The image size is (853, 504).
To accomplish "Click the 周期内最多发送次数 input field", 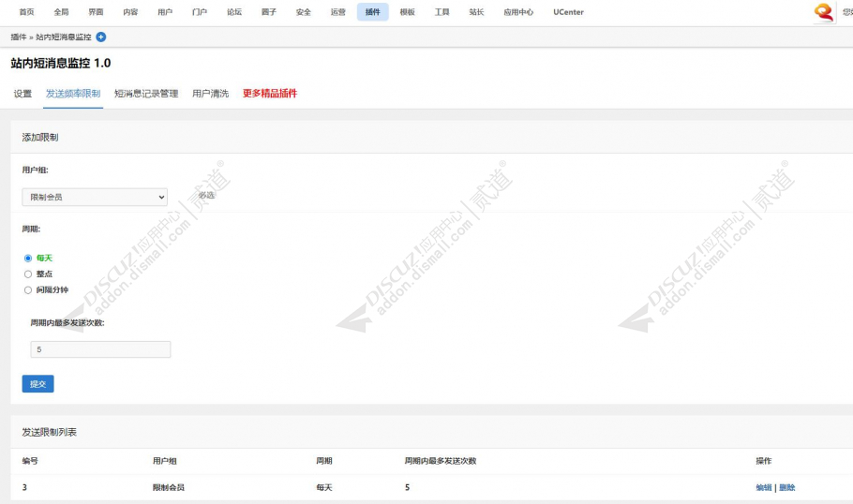I will (x=100, y=349).
